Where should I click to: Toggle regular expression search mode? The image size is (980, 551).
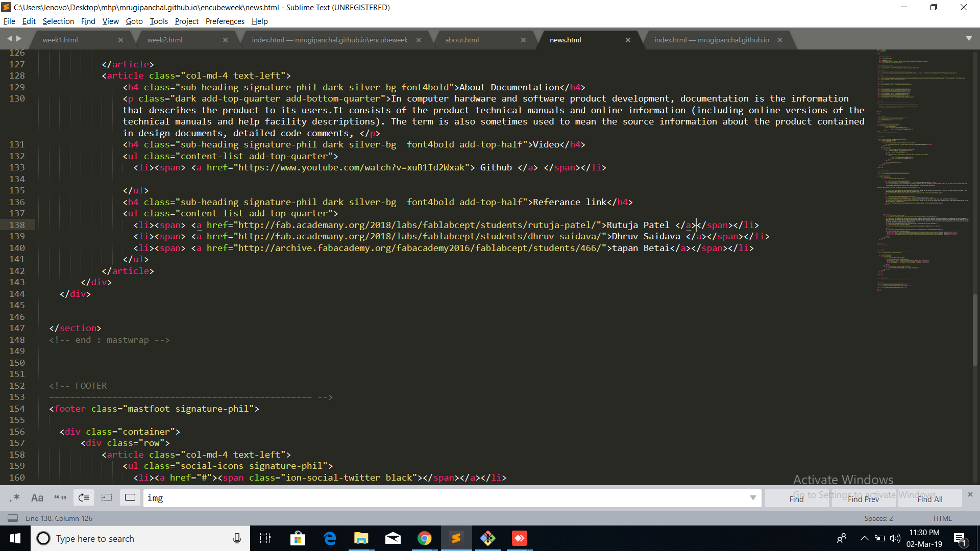click(14, 497)
